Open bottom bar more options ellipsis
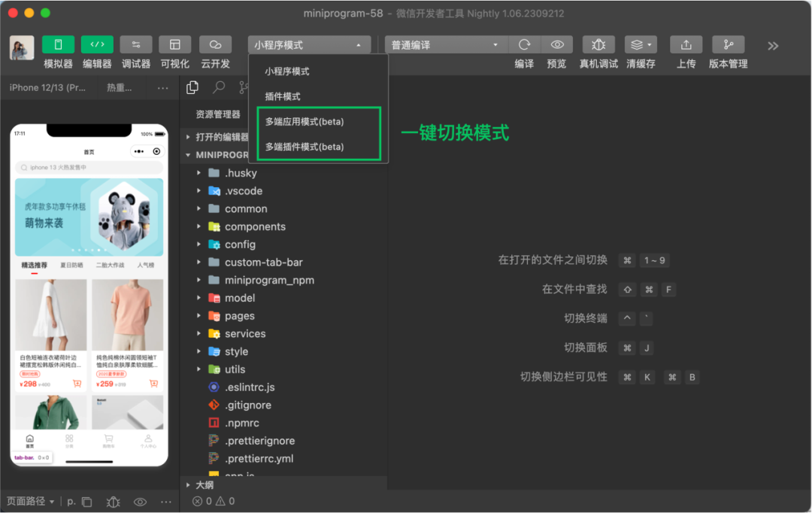 [165, 502]
